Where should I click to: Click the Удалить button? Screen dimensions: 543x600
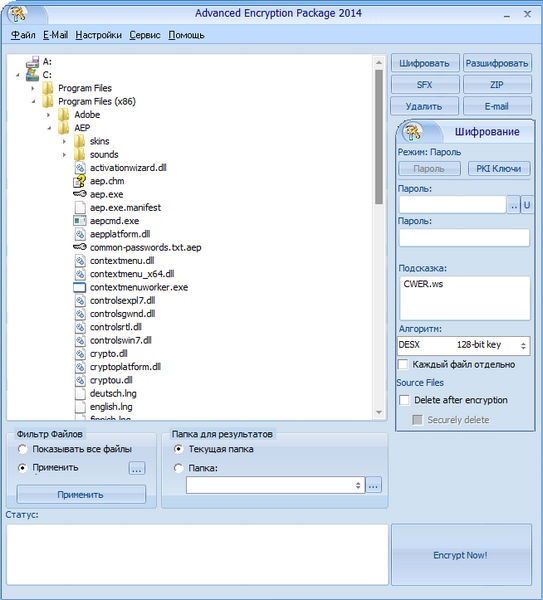[424, 106]
